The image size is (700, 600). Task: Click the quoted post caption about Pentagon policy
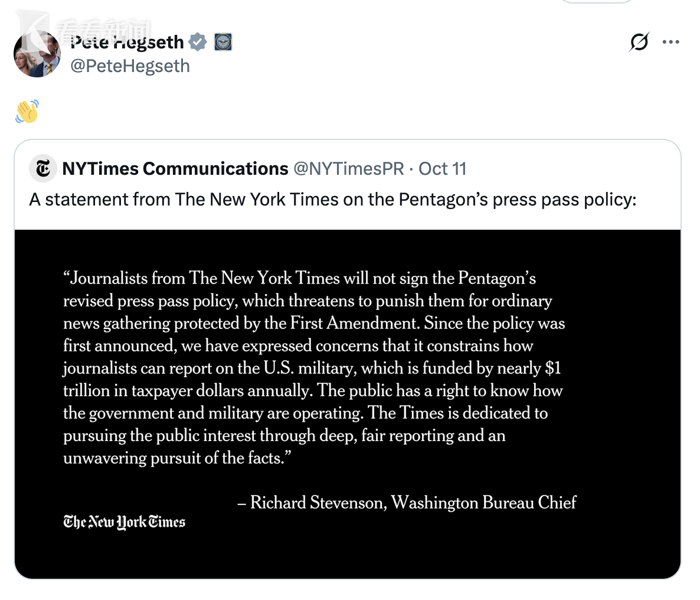[332, 200]
